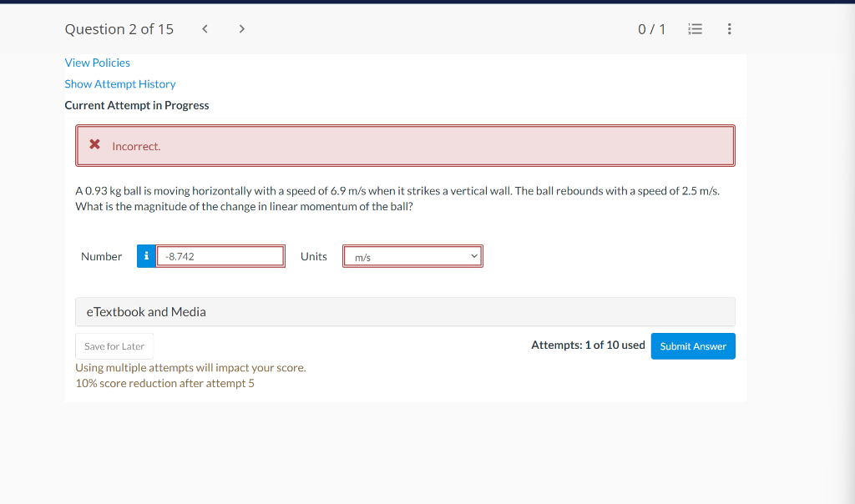Select Current Attempt in Progress text
This screenshot has width=855, height=504.
coord(137,105)
